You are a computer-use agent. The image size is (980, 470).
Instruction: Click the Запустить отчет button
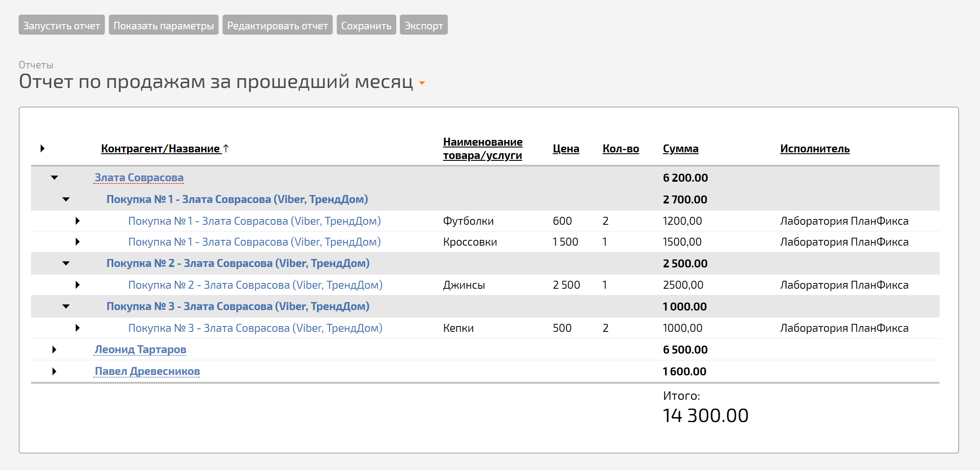(62, 25)
